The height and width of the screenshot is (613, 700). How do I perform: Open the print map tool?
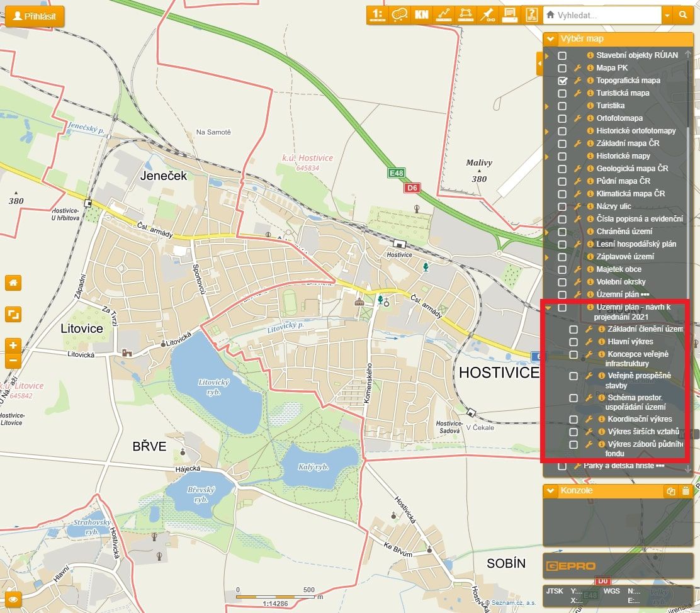coord(509,14)
